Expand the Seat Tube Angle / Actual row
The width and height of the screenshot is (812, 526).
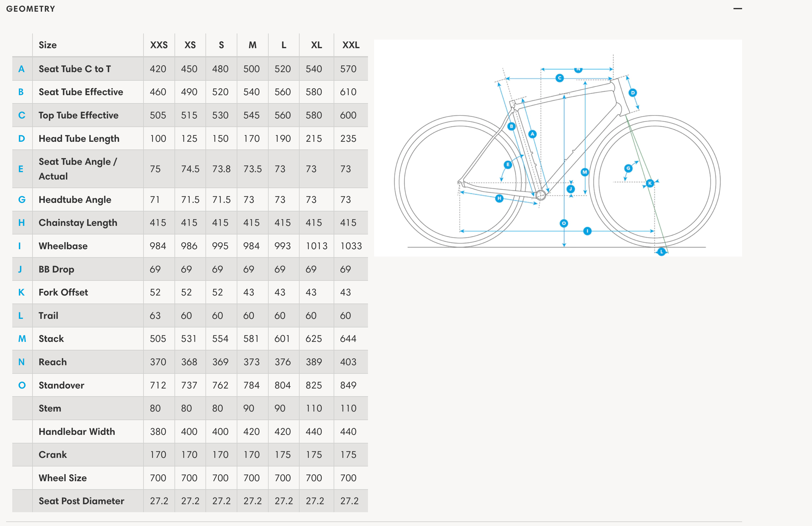(x=78, y=168)
